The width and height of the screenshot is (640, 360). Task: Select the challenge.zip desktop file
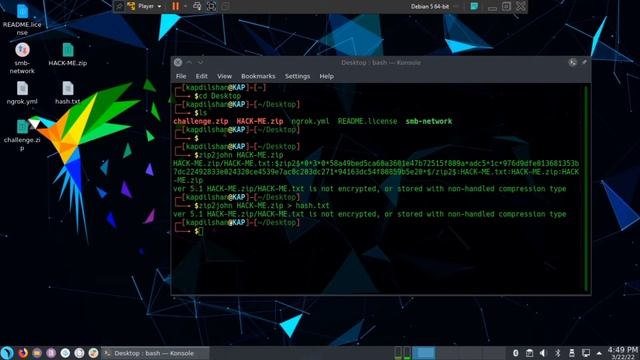pyautogui.click(x=22, y=135)
